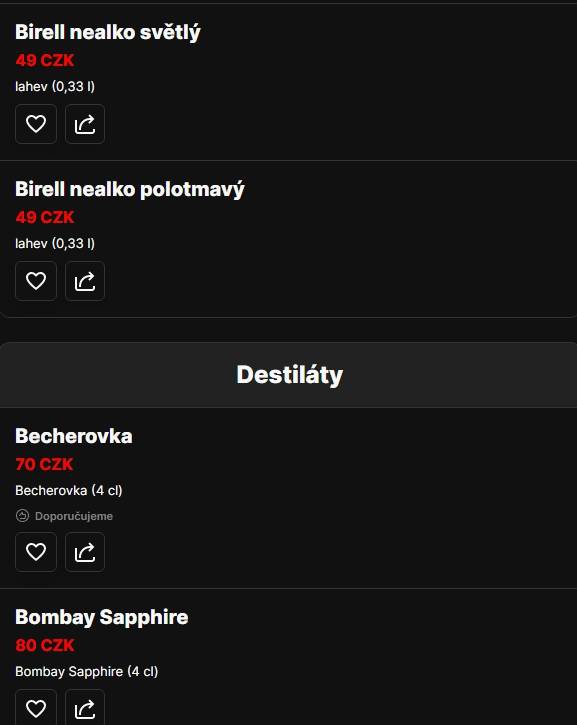Toggle heart for Becherovka
The height and width of the screenshot is (725, 577).
36,552
